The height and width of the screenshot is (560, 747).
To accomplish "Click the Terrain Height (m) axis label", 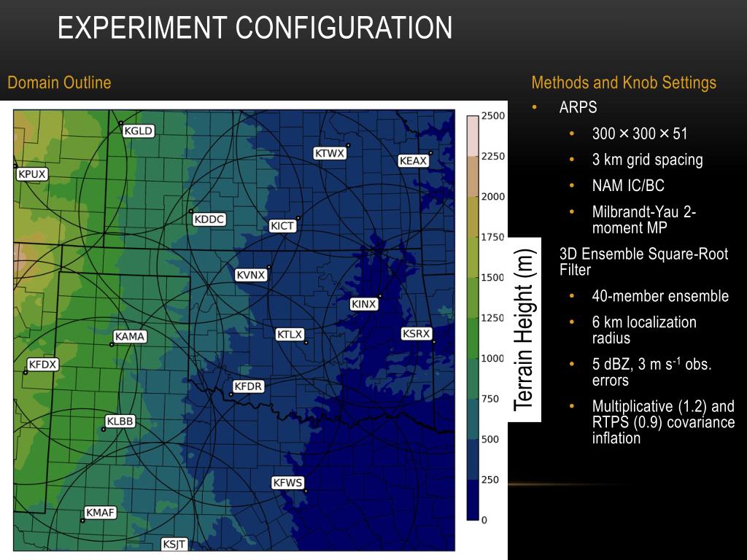I will tap(525, 330).
